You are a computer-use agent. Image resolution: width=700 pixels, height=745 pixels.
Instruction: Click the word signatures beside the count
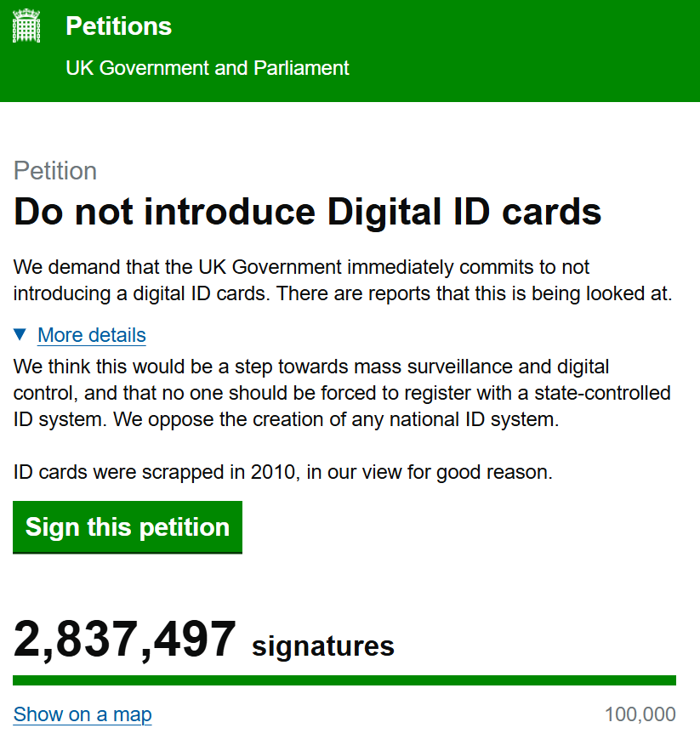click(323, 646)
